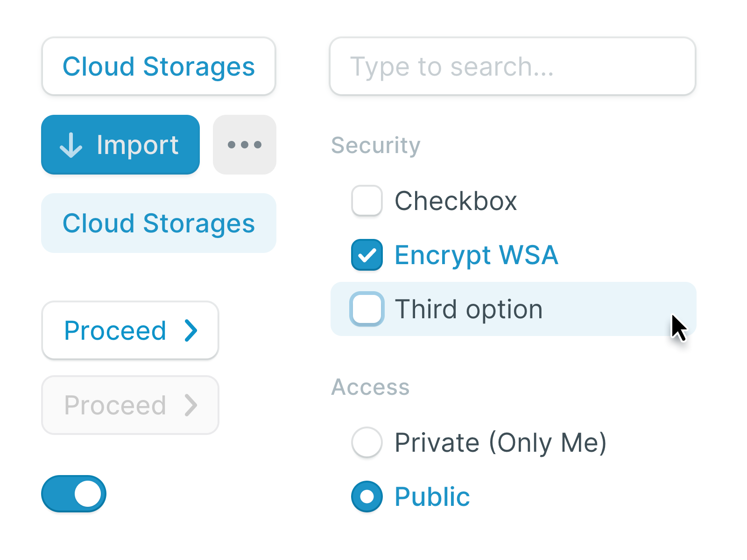Click the Encrypt WSA label text
The height and width of the screenshot is (560, 747).
pos(476,255)
